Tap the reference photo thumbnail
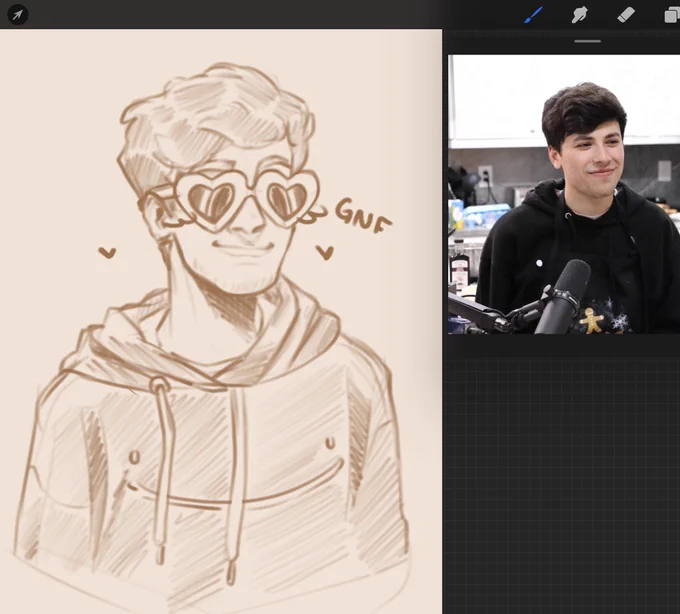680x614 pixels. [x=564, y=194]
